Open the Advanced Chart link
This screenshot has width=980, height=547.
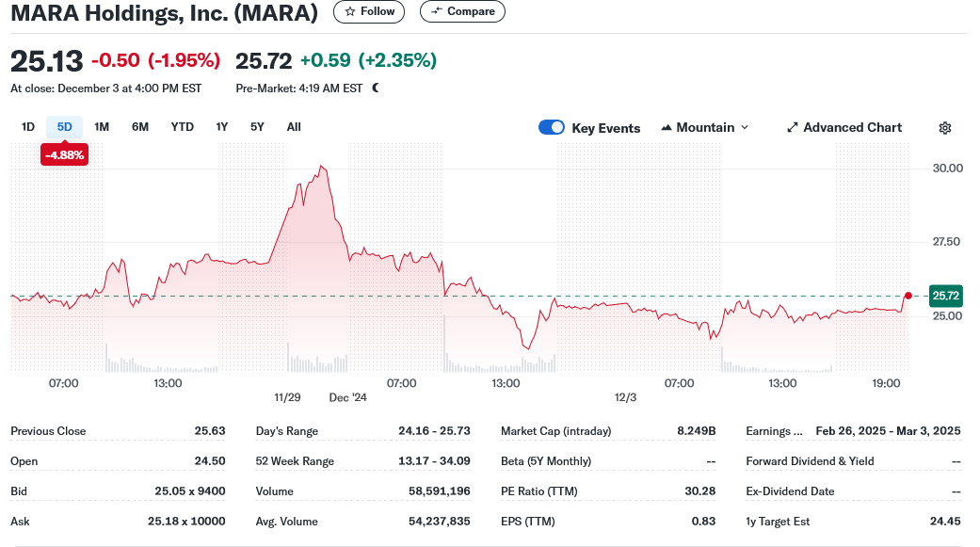pos(844,127)
